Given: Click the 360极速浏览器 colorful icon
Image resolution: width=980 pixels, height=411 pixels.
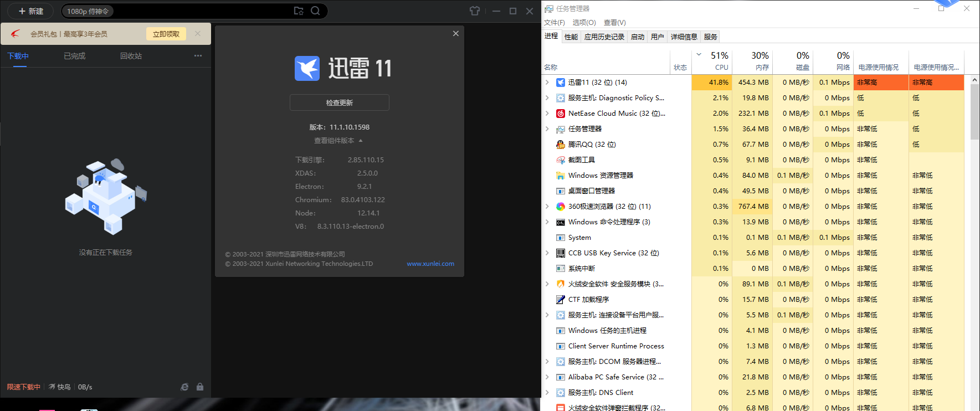Looking at the screenshot, I should [x=561, y=207].
